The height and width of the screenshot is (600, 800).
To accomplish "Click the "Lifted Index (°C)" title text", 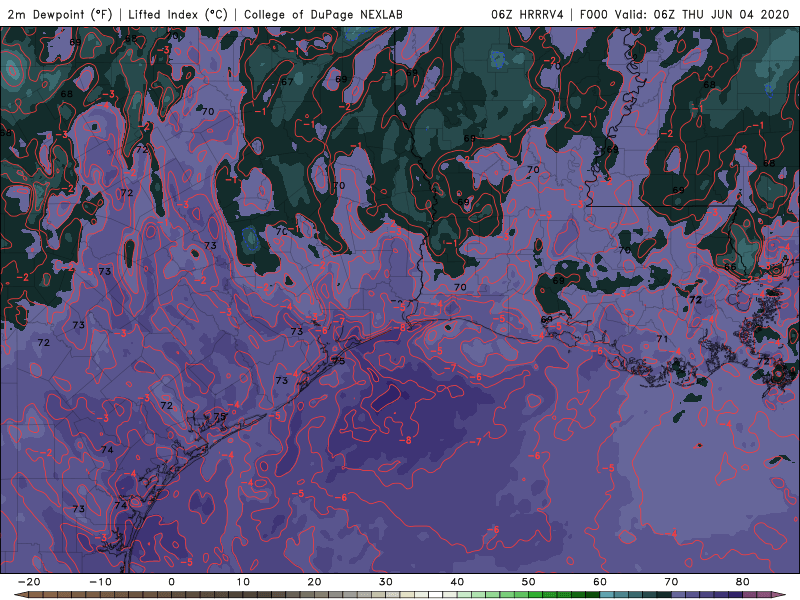I will (x=178, y=14).
